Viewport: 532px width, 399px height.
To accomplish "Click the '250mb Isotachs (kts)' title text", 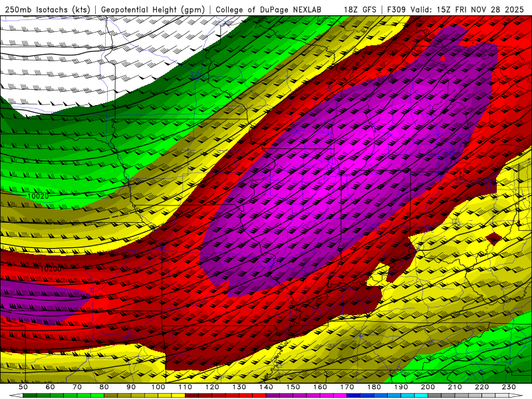I will tap(47, 9).
